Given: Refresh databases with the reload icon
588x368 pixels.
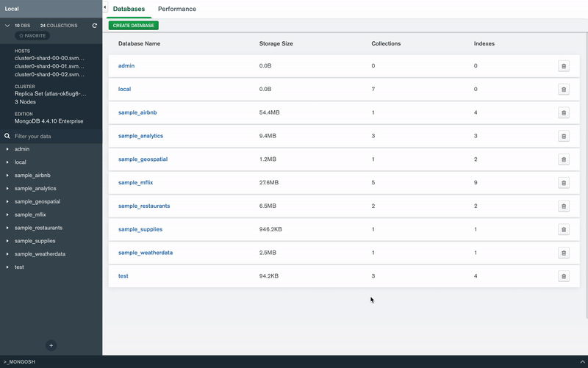Looking at the screenshot, I should [x=95, y=26].
